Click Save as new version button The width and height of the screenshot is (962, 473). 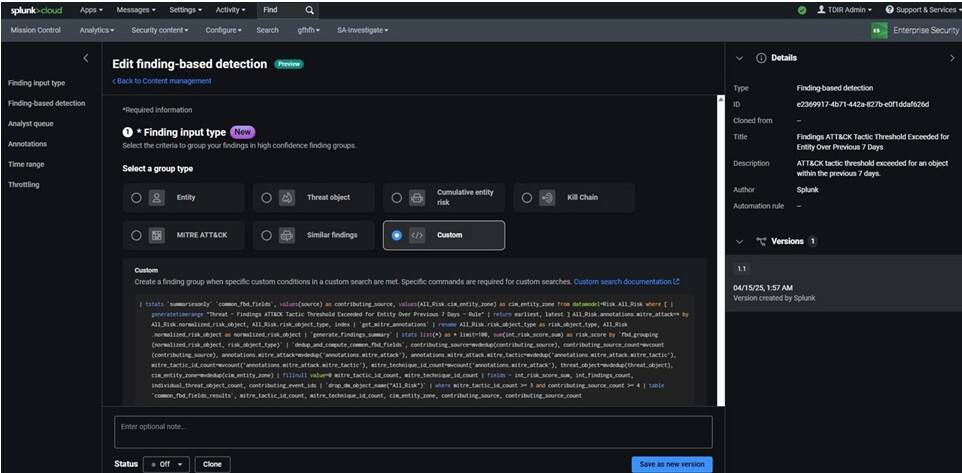point(672,464)
